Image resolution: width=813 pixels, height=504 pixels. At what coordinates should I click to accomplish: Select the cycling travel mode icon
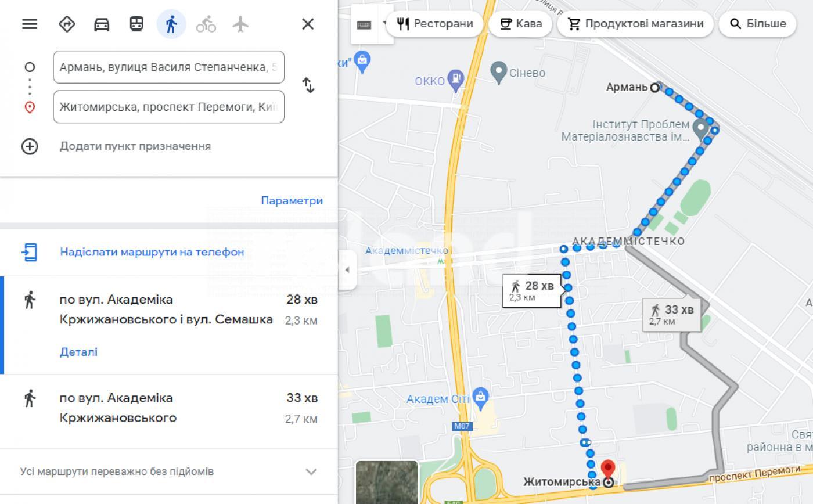click(206, 24)
